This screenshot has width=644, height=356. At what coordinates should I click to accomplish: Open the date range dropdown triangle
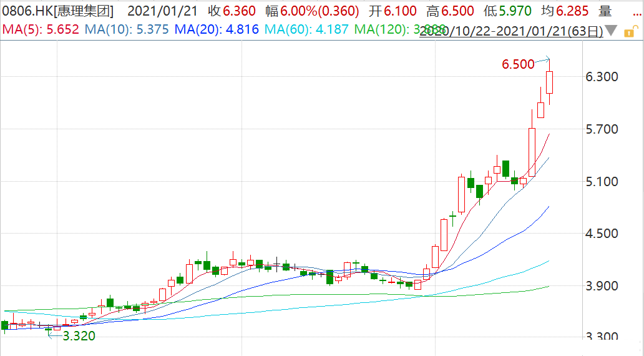[611, 31]
